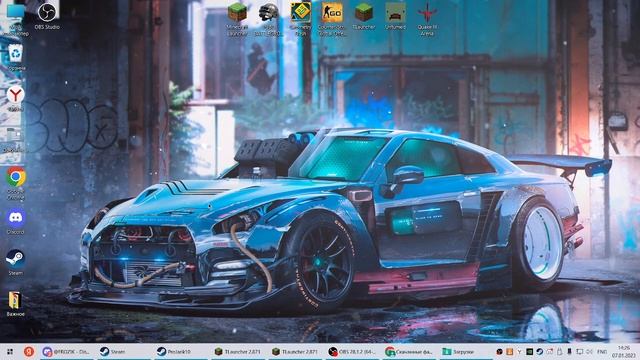Select the Counter-Strike Global Offensive shortcut
Viewport: 640px width, 360px height.
(x=332, y=18)
